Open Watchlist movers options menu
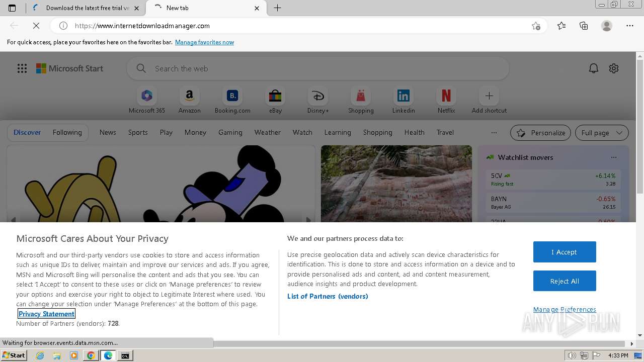 (614, 157)
